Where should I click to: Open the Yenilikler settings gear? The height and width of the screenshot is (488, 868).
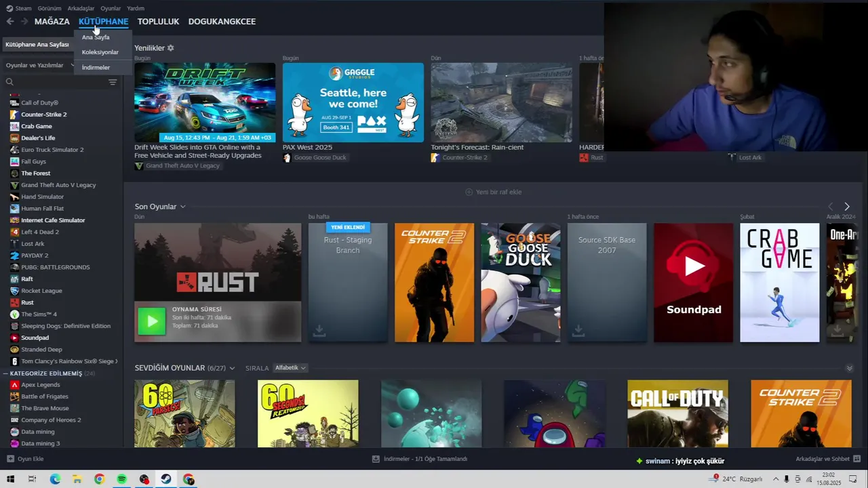pyautogui.click(x=171, y=48)
